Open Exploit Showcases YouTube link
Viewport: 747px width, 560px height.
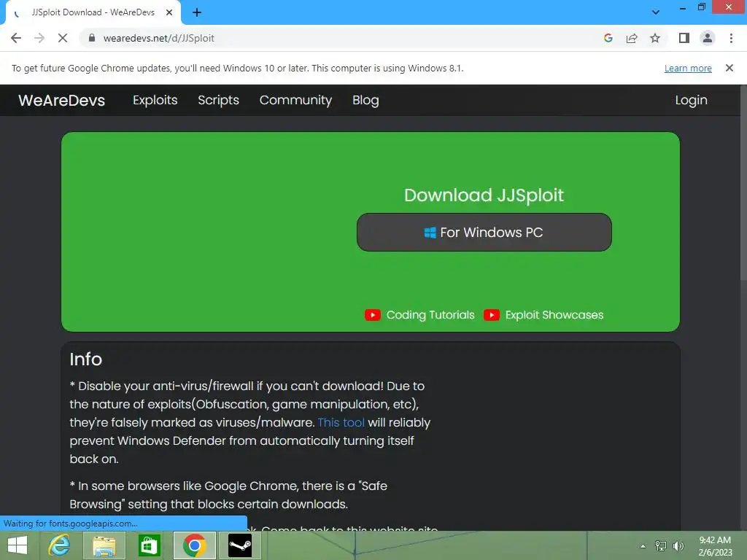[x=554, y=315]
